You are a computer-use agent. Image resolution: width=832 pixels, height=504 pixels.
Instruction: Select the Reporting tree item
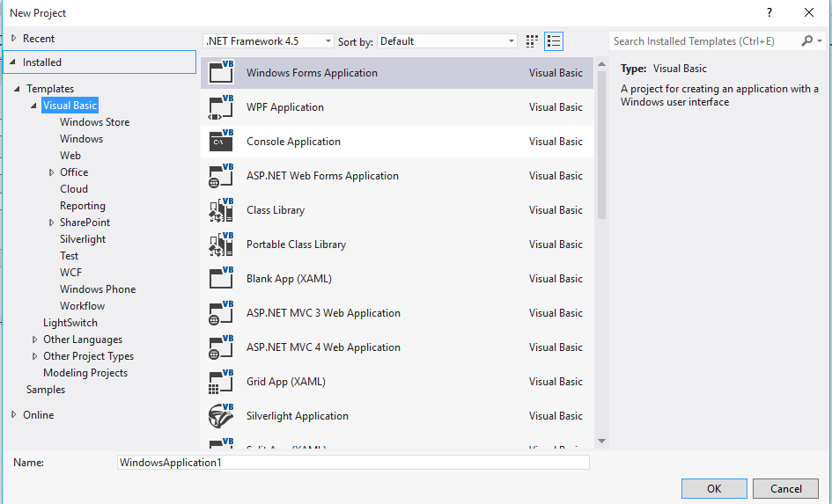pos(82,206)
